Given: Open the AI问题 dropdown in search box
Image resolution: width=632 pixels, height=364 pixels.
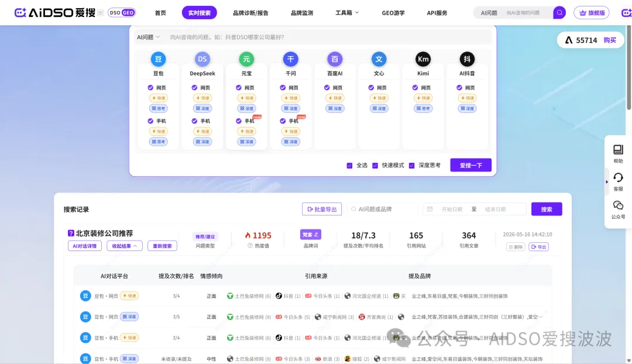Looking at the screenshot, I should click(148, 37).
